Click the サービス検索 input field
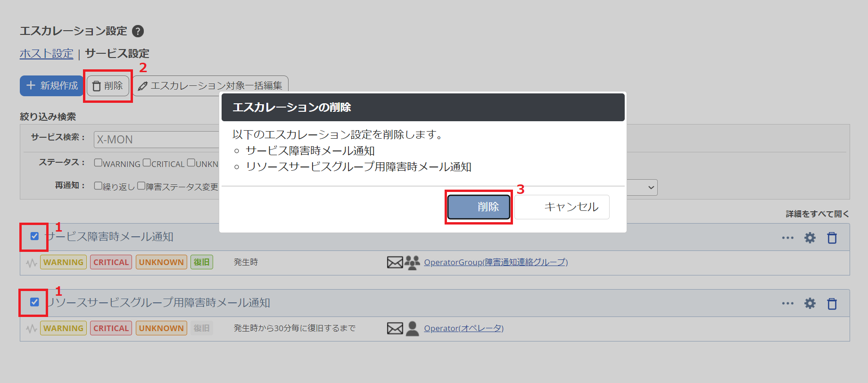The width and height of the screenshot is (868, 383). pos(157,140)
